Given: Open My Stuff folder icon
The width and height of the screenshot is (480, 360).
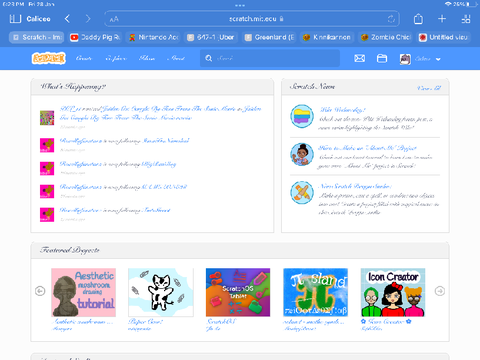Looking at the screenshot, I should click(x=382, y=58).
